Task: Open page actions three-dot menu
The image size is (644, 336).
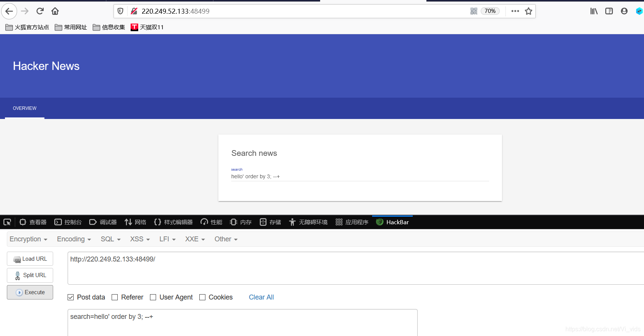Action: 515,11
